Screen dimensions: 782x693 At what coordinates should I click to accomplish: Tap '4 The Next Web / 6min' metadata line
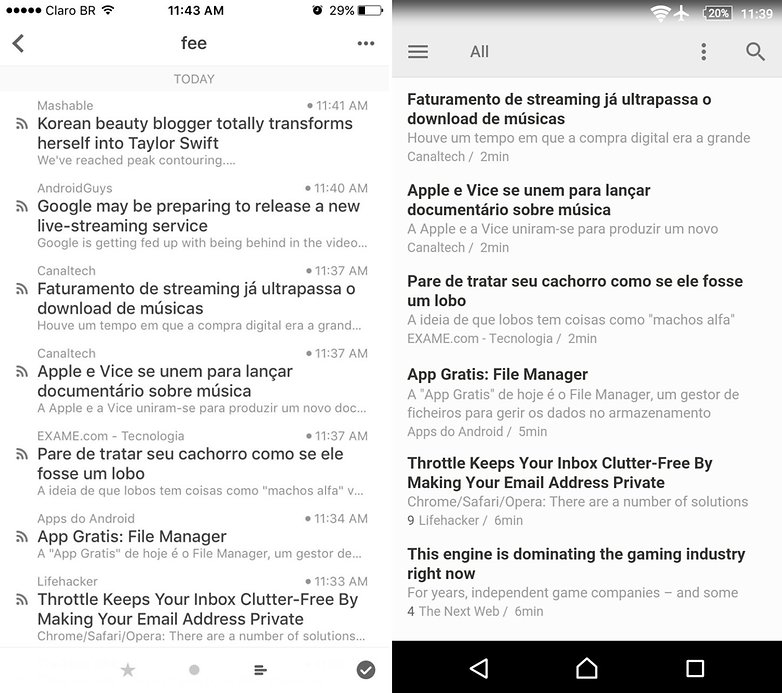point(475,611)
